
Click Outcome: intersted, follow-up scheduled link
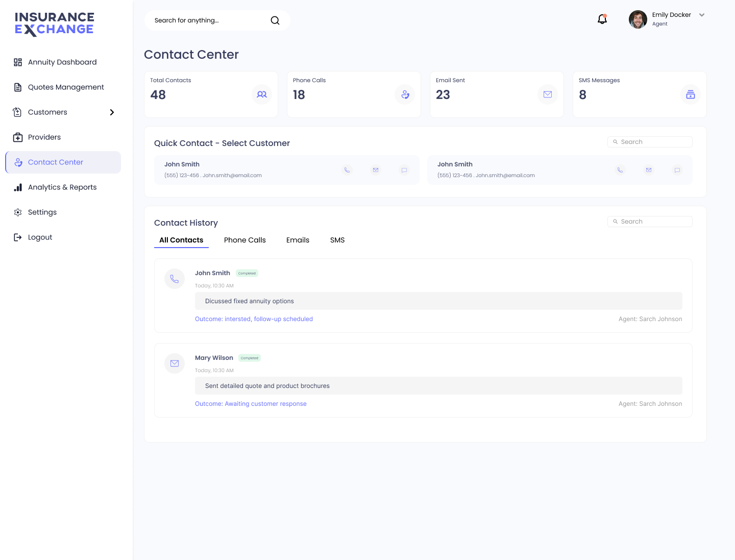point(254,319)
